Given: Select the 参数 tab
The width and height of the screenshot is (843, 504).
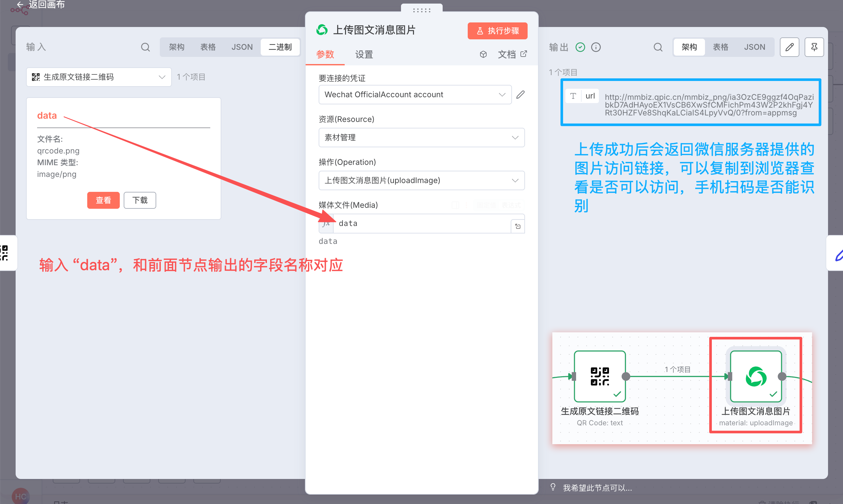Looking at the screenshot, I should (325, 54).
